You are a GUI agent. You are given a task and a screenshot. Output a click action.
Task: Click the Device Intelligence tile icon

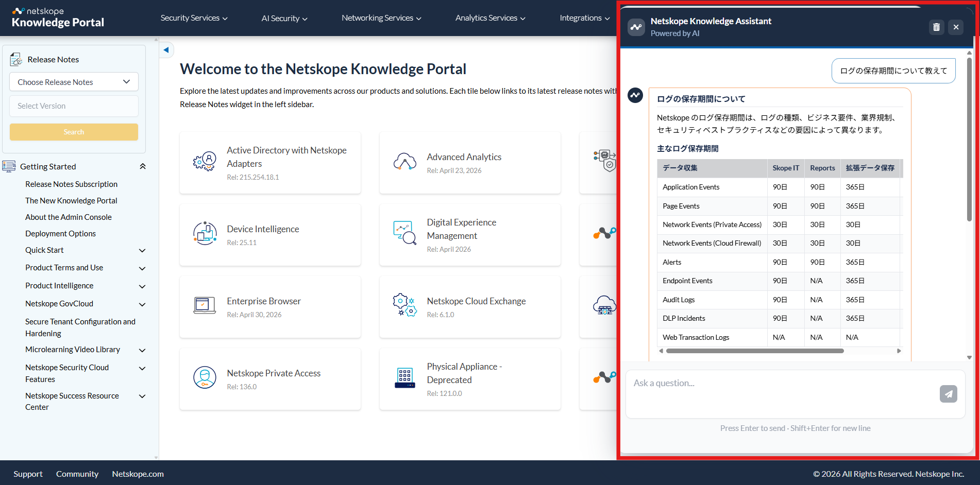point(205,234)
